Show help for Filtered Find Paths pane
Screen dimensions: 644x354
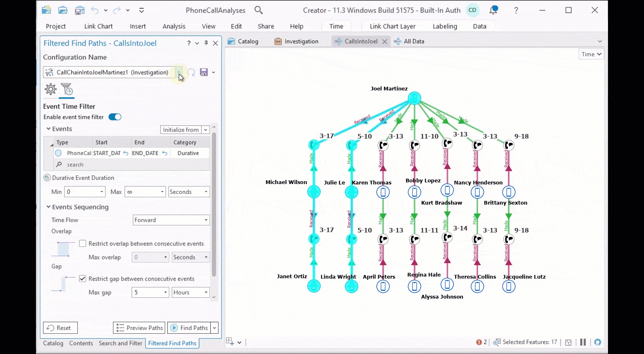(189, 43)
